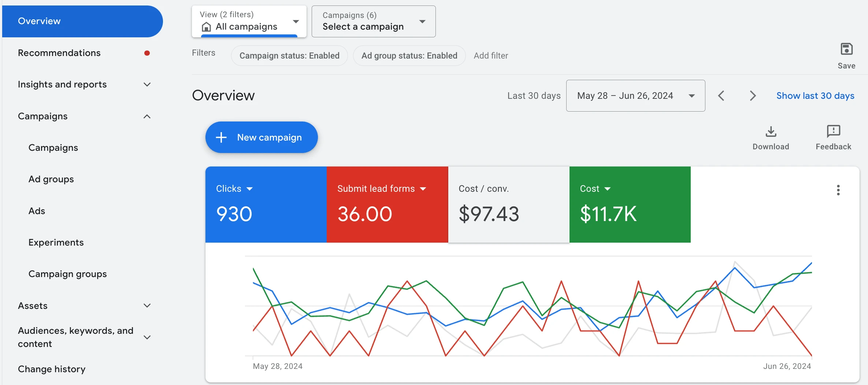This screenshot has width=868, height=385.
Task: Click the $97.43 cost per conversion value
Action: coord(489,214)
